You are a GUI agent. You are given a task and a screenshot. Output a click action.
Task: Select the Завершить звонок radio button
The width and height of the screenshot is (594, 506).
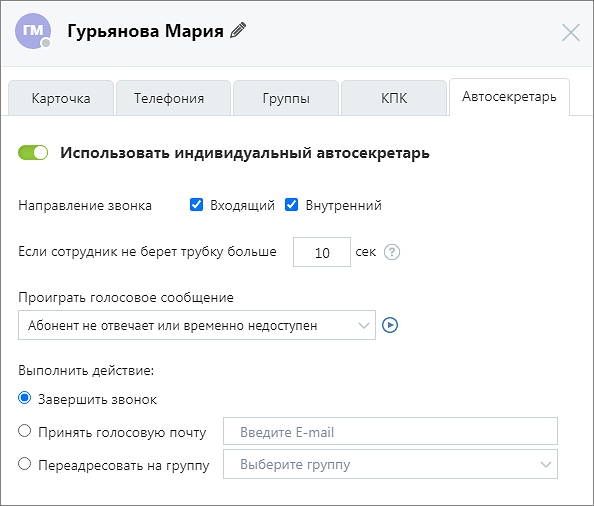[x=25, y=398]
